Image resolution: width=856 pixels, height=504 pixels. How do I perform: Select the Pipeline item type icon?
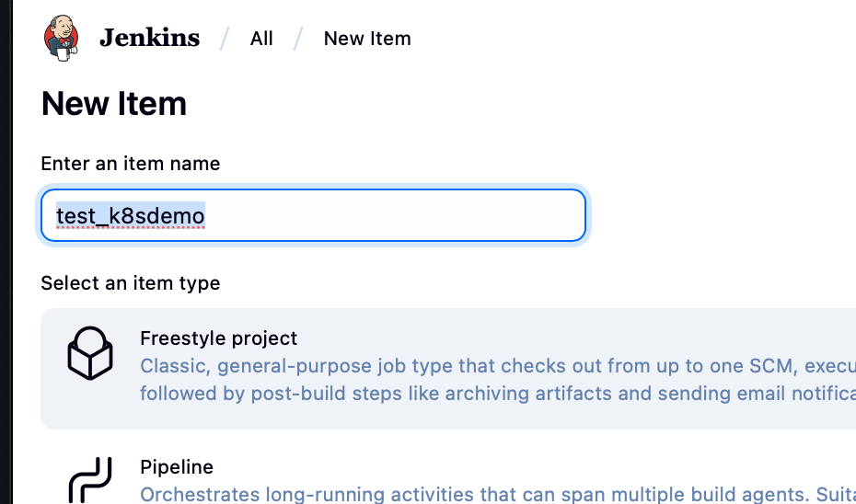(90, 480)
